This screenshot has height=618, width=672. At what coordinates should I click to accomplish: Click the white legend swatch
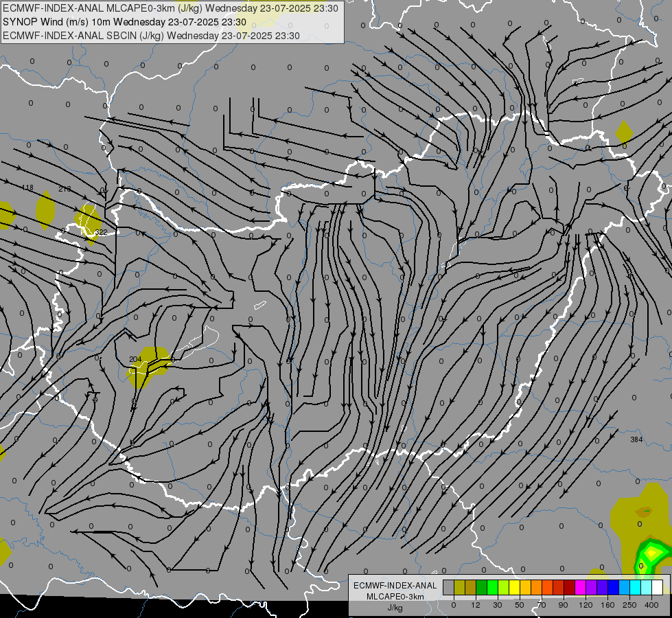tap(658, 587)
